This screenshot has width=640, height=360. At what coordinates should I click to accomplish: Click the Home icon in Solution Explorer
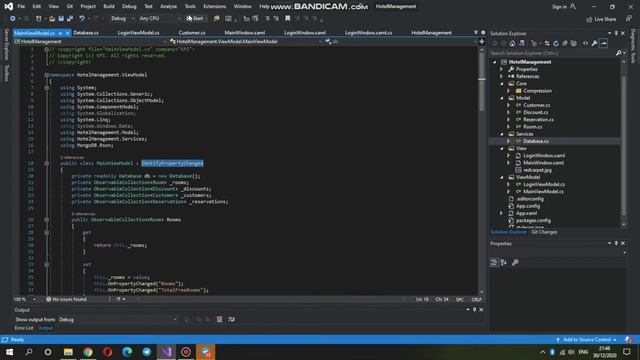coord(512,43)
